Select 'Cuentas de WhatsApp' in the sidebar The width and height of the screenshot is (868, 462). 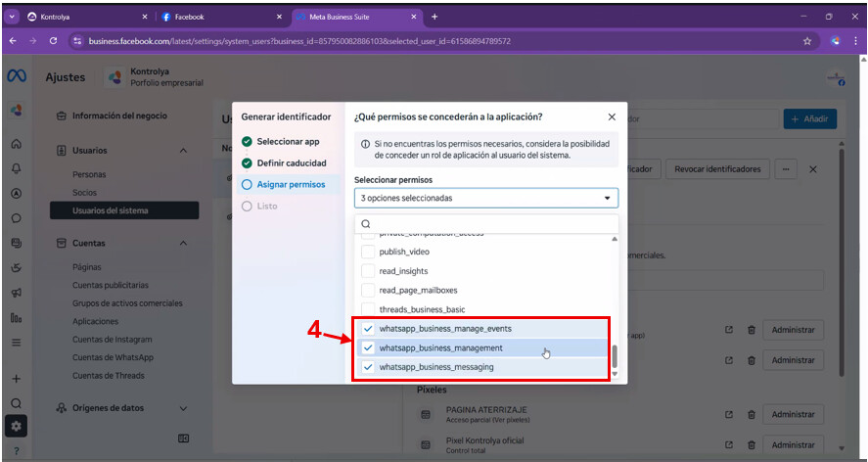click(x=112, y=357)
